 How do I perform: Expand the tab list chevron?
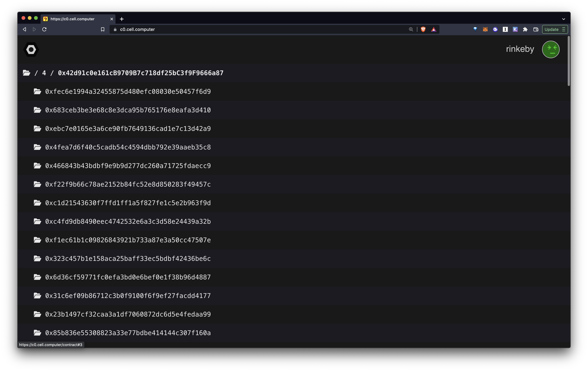[563, 19]
